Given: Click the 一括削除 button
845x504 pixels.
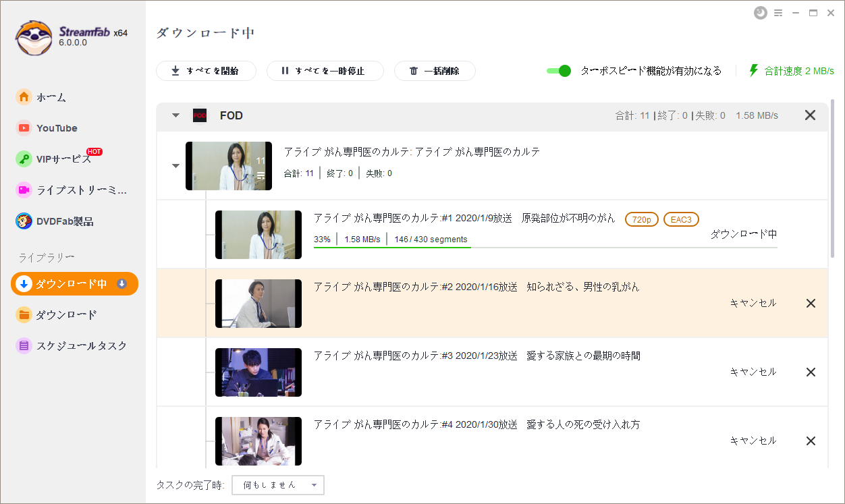Looking at the screenshot, I should pos(435,71).
